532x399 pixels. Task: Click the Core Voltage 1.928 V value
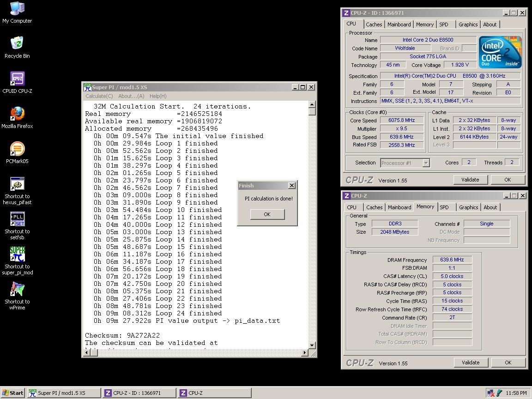point(460,65)
